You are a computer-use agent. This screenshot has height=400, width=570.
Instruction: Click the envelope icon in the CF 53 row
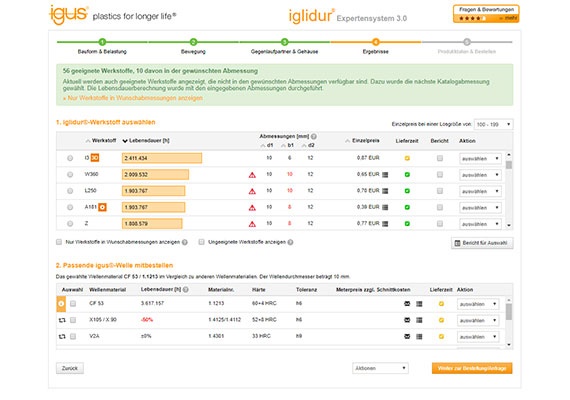click(x=407, y=304)
